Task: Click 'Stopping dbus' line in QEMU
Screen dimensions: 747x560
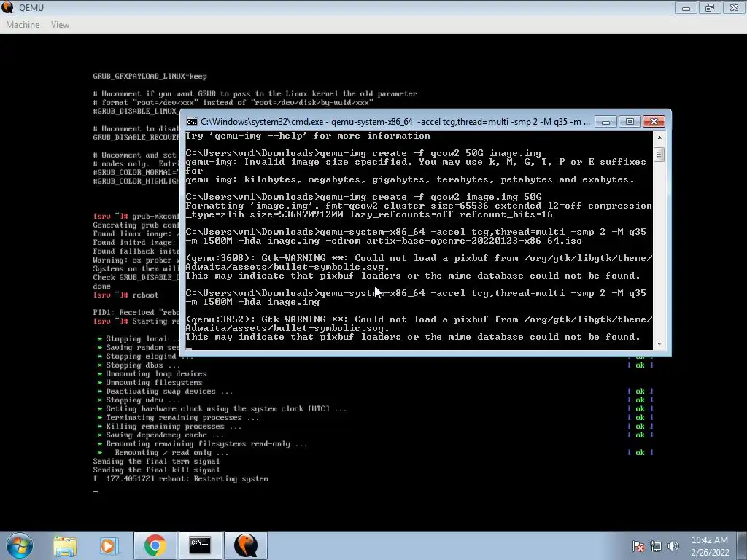Action: [139, 365]
